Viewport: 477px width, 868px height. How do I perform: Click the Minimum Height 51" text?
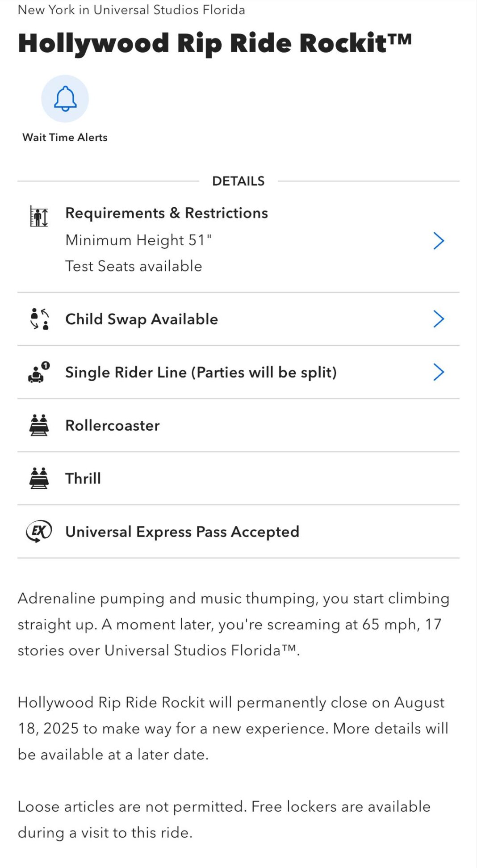[x=138, y=240]
